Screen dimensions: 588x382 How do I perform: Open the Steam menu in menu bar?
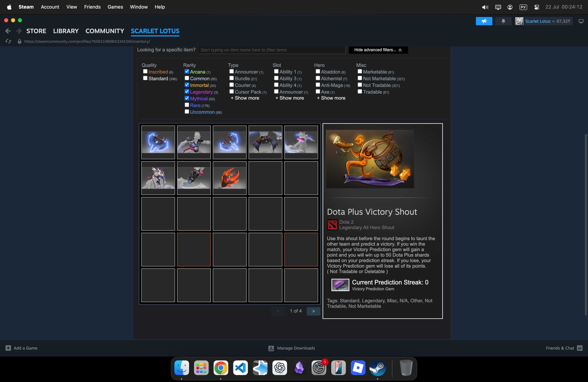[26, 7]
